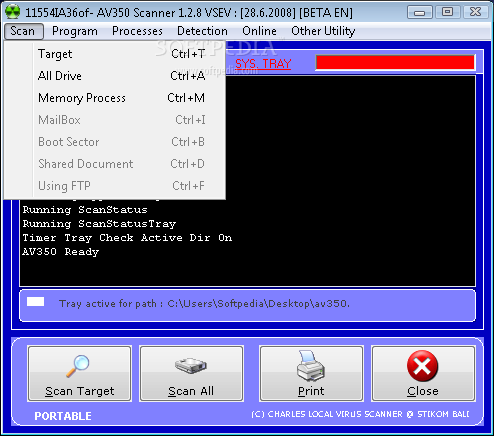Click the Timer Tray Check Active Dir On line

[127, 238]
